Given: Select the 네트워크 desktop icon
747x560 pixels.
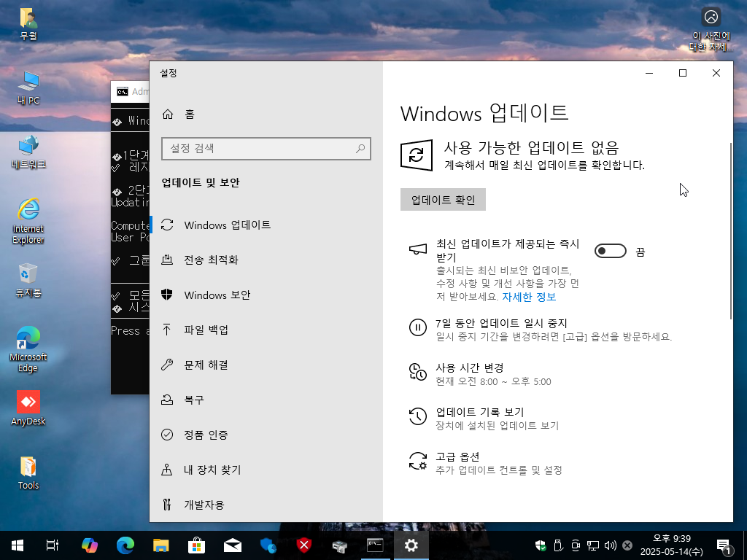Looking at the screenshot, I should 28,152.
